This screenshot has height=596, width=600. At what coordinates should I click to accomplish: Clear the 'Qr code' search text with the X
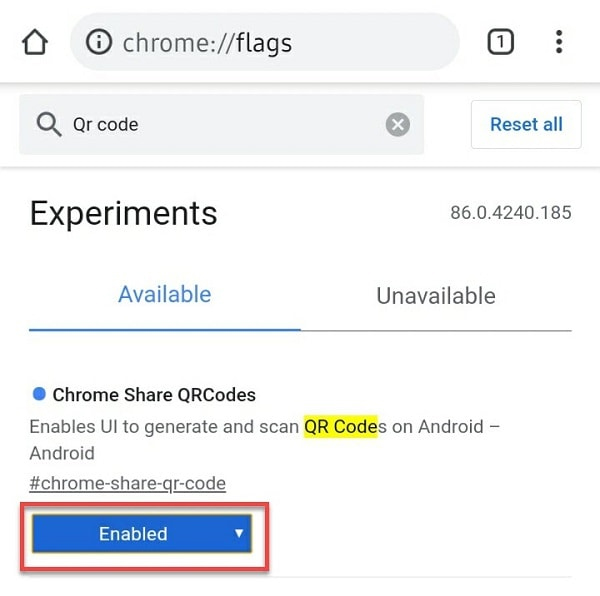398,125
